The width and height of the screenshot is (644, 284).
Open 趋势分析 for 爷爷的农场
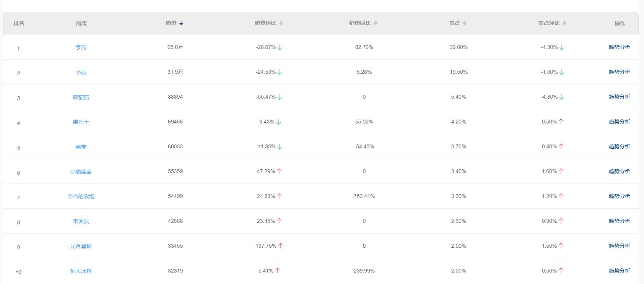[x=620, y=196]
